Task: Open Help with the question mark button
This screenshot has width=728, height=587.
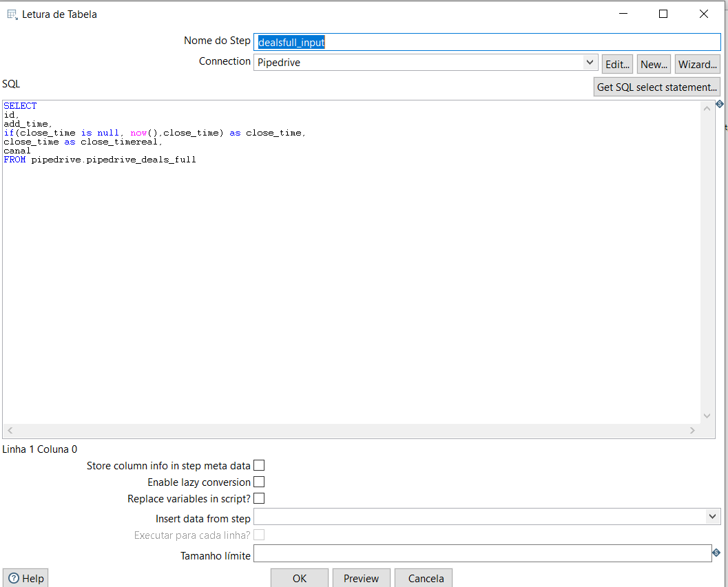Action: click(25, 578)
